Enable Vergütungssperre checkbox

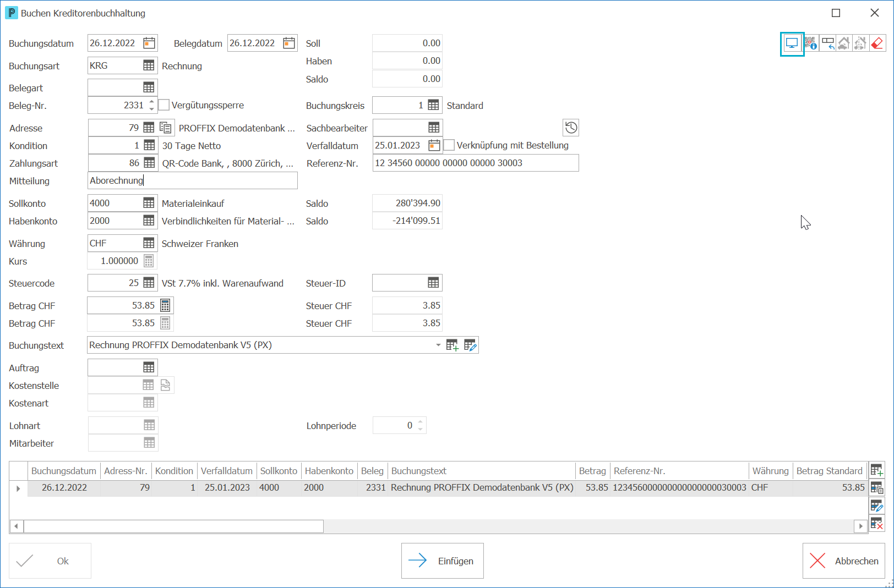click(x=164, y=105)
